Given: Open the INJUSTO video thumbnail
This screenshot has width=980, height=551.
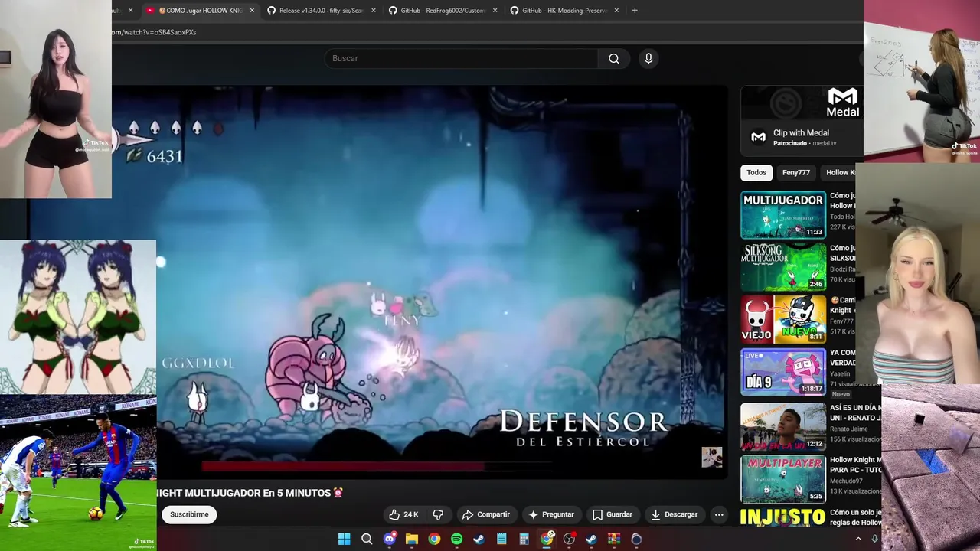Looking at the screenshot, I should click(783, 517).
